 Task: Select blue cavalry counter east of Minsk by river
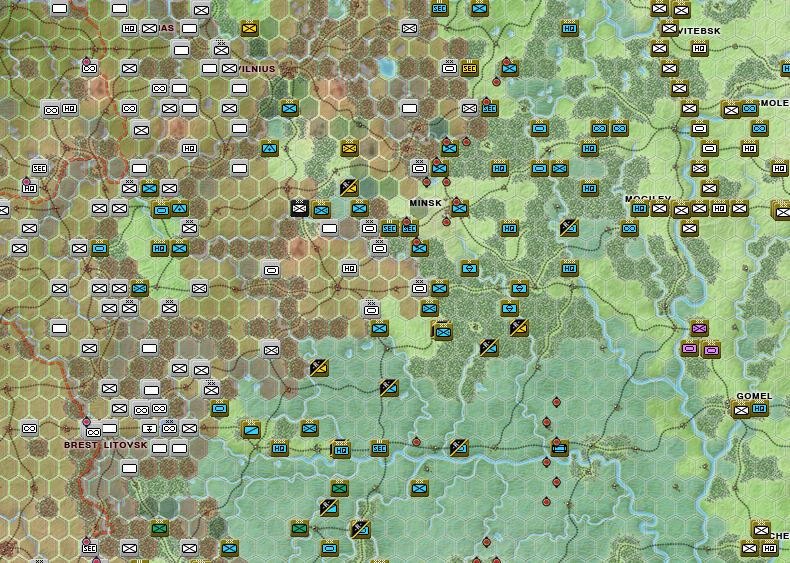coord(568,228)
